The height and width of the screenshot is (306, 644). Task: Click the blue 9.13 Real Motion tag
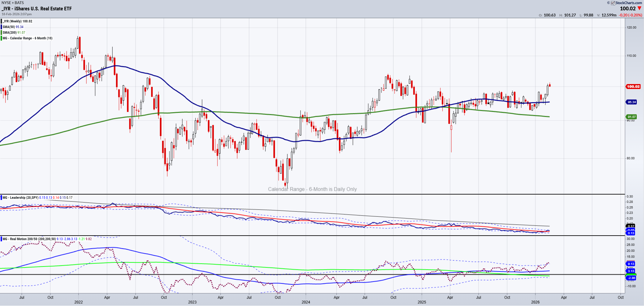tap(631, 264)
